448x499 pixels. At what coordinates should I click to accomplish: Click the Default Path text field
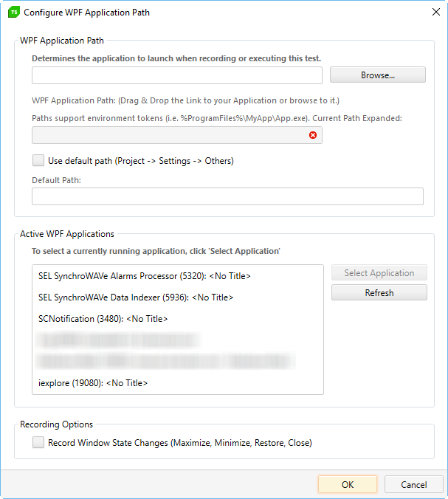227,196
